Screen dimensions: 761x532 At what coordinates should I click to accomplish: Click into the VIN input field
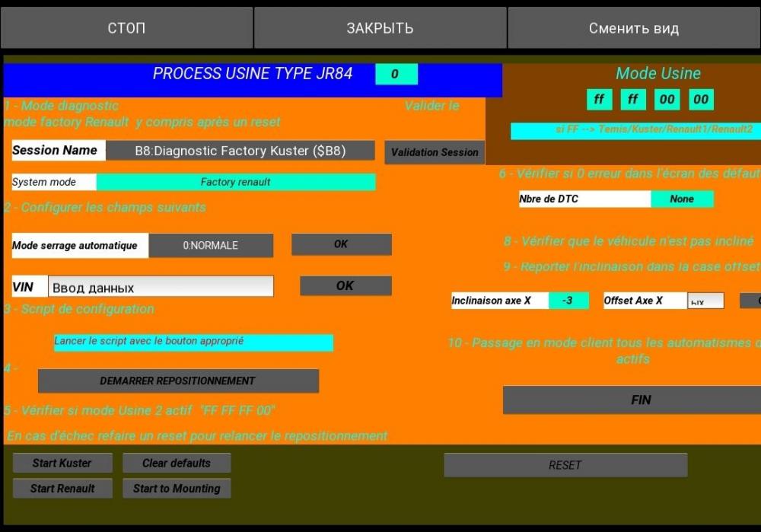coord(161,286)
